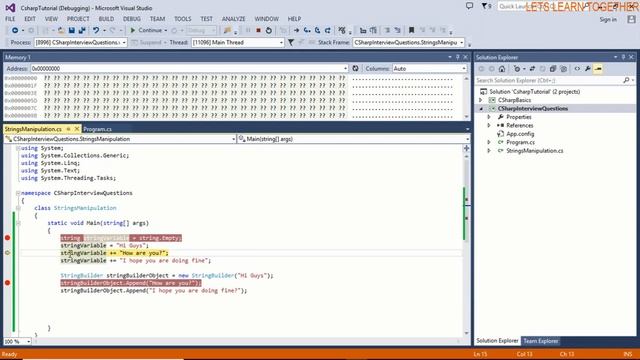Stop debugging with the red square icon
The image size is (640, 360).
tap(258, 30)
